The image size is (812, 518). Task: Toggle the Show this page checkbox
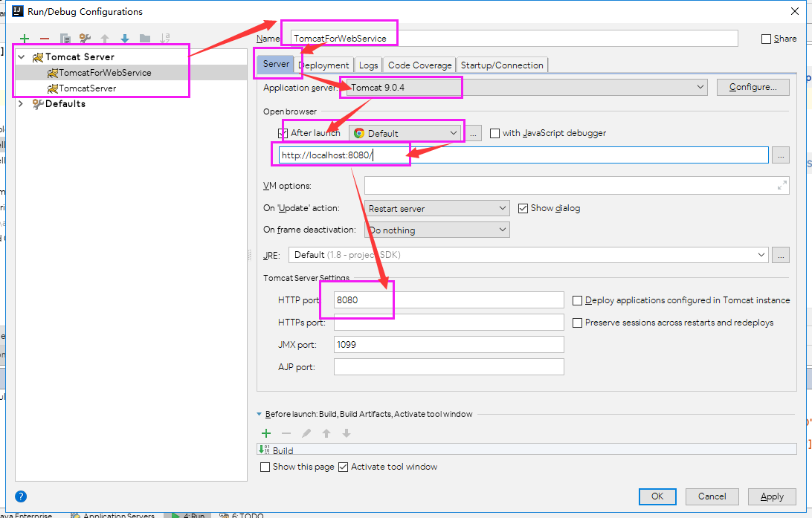[x=265, y=467]
